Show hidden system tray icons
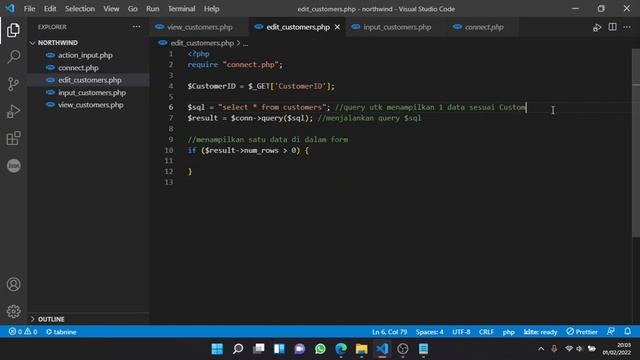Screen dimensions: 640x360 point(541,349)
